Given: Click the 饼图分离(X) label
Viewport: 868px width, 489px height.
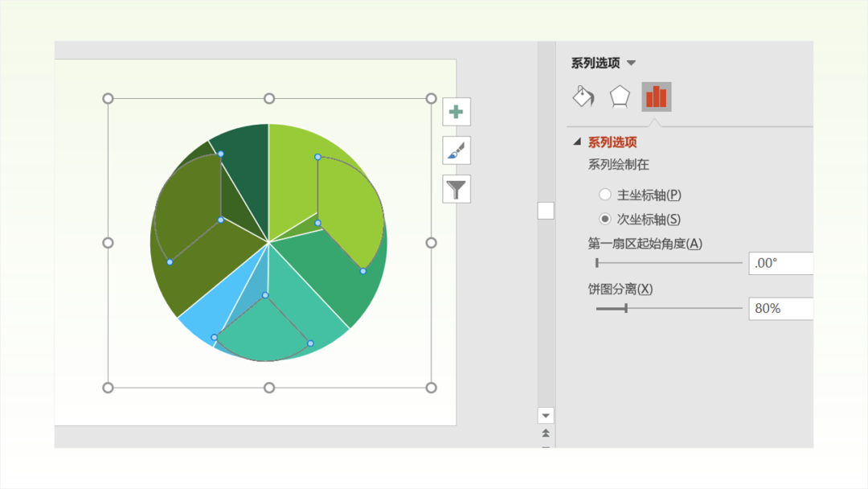Looking at the screenshot, I should (x=620, y=289).
